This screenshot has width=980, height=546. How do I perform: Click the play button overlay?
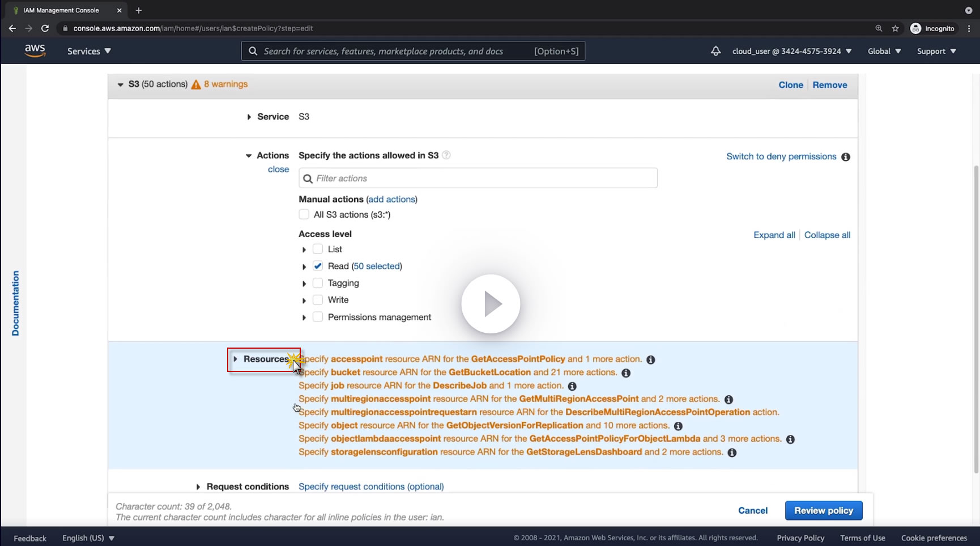click(x=491, y=304)
